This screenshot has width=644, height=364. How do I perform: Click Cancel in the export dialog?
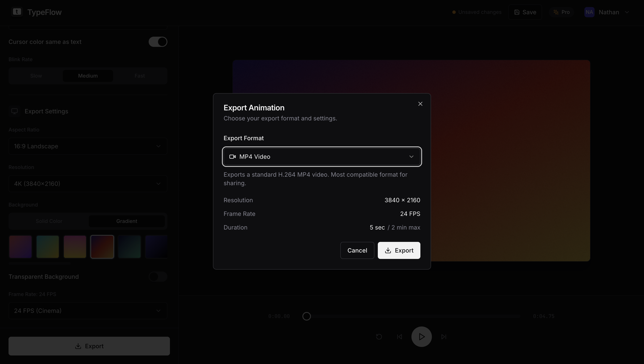tap(357, 250)
